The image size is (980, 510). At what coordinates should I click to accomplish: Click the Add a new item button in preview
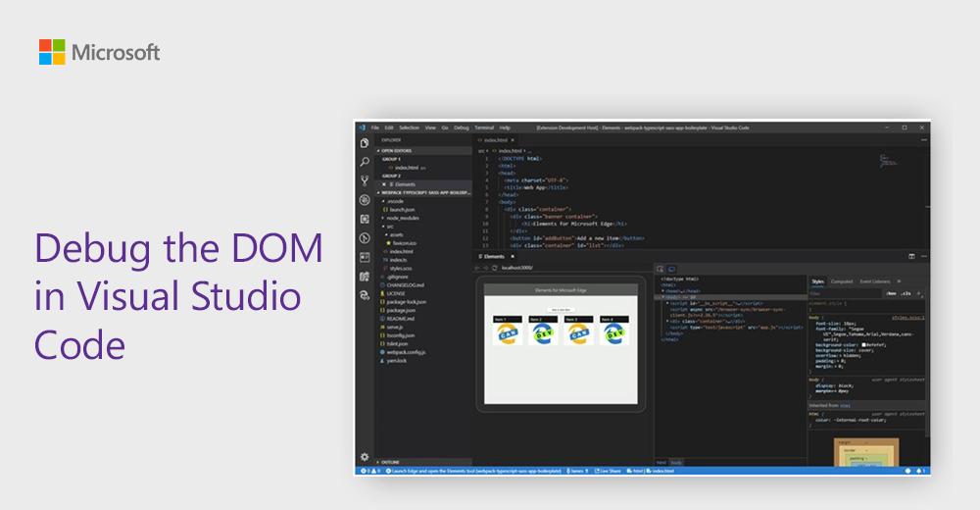(561, 310)
